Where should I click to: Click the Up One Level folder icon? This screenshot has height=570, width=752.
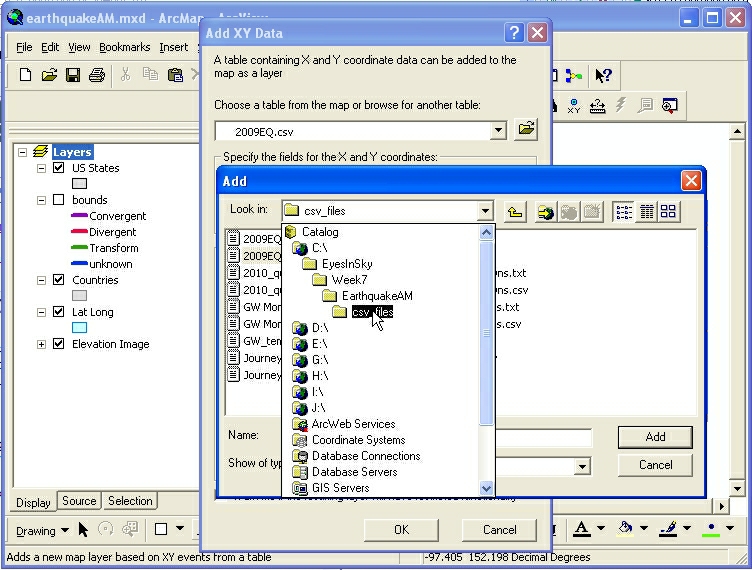515,211
